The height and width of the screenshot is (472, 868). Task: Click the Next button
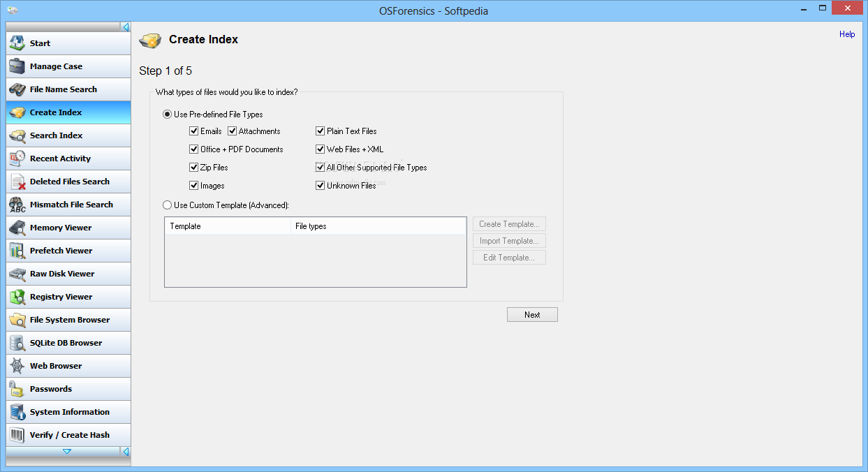click(x=532, y=315)
